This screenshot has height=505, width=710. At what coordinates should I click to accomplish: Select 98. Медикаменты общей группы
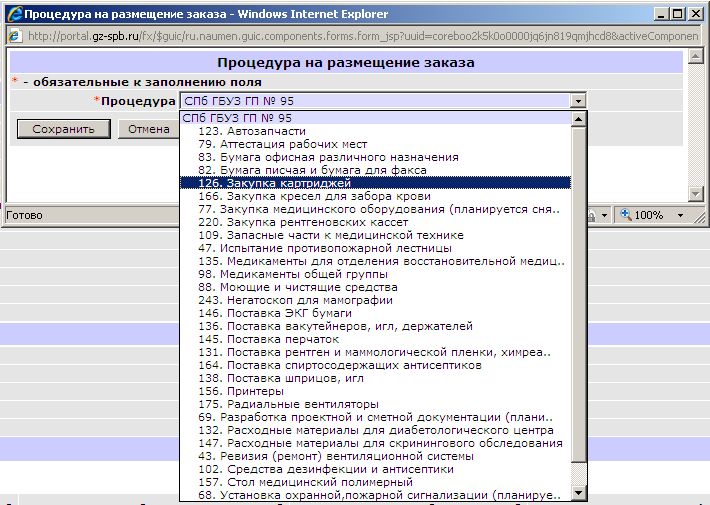[x=375, y=274]
